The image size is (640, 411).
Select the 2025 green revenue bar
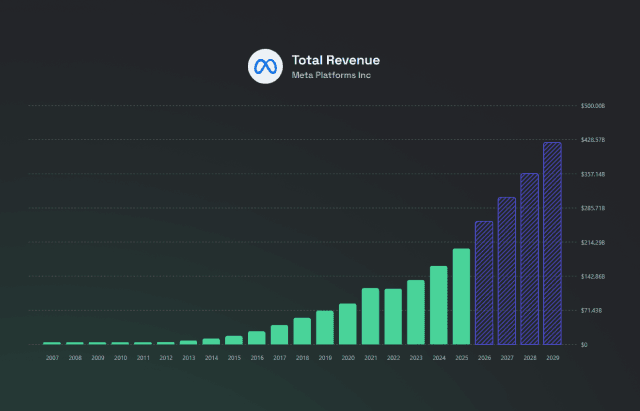(461, 296)
